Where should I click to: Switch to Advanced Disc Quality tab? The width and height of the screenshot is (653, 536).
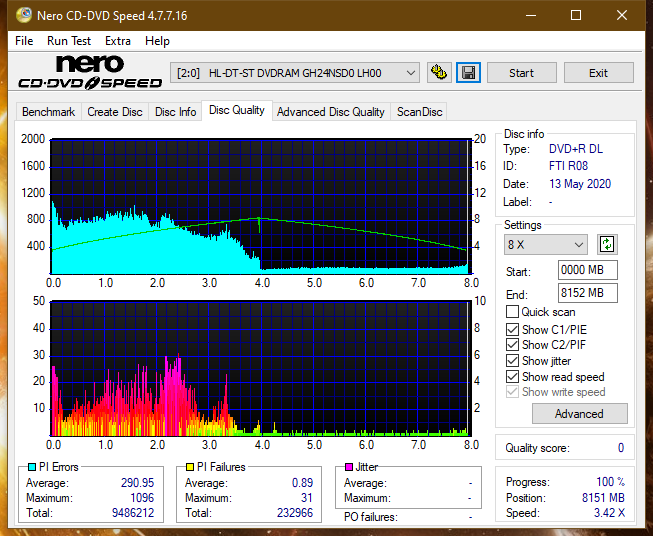331,112
